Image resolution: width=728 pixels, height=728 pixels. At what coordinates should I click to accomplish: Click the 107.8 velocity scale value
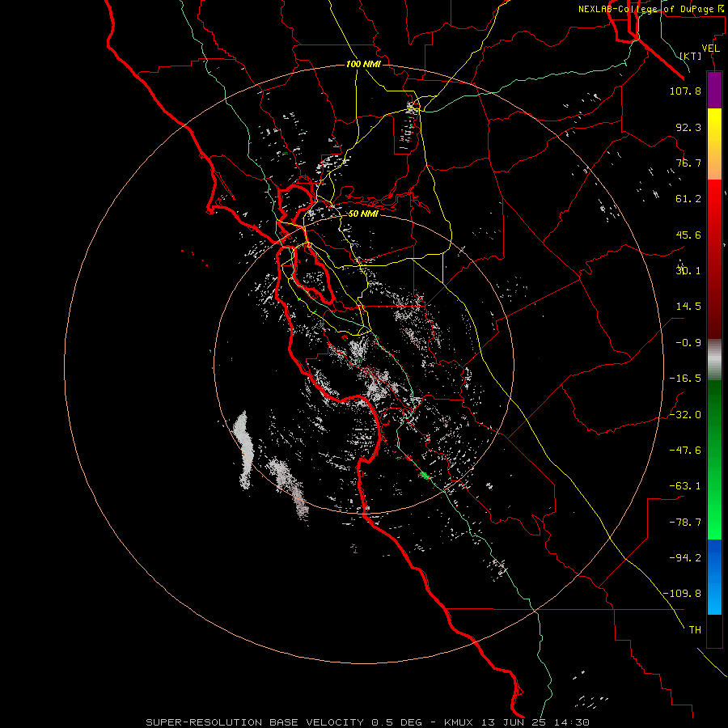[685, 91]
